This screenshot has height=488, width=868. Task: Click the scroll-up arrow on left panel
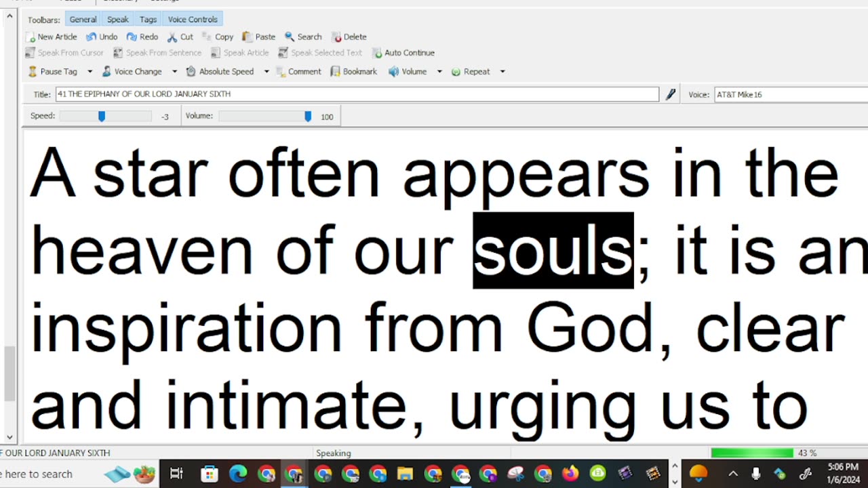coord(9,16)
